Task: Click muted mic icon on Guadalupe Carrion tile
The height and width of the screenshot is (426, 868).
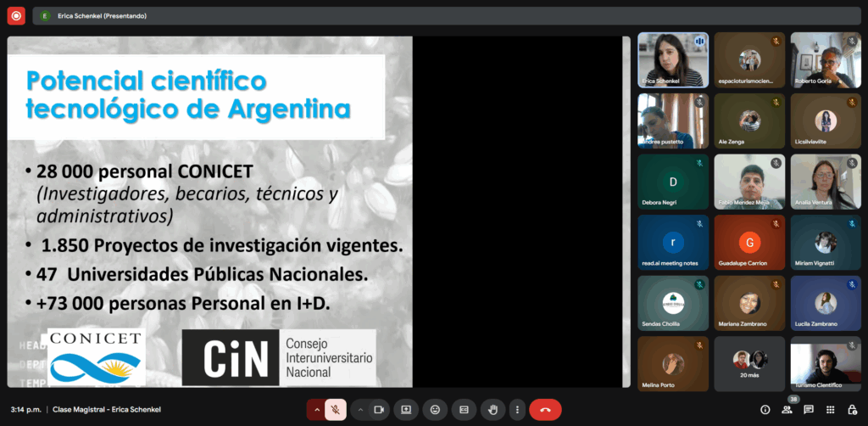Action: tap(776, 224)
